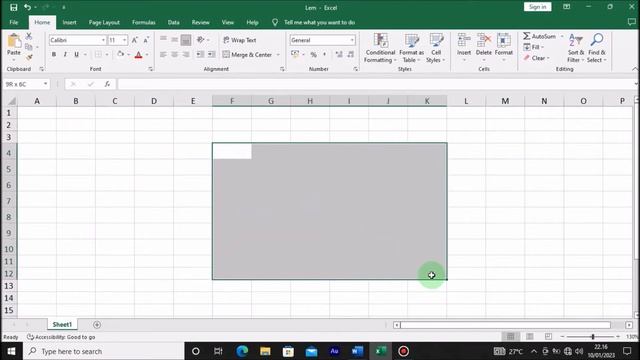Add a new sheet with plus button
This screenshot has height=360, width=640.
pyautogui.click(x=97, y=324)
